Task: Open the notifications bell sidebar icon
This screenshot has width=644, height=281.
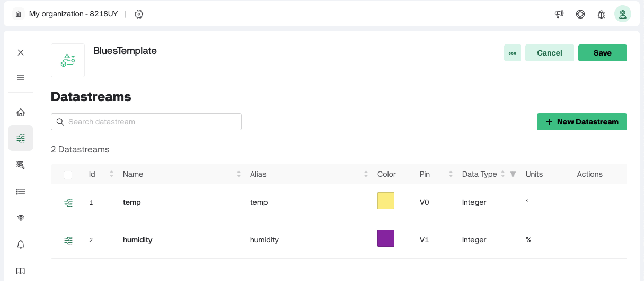Action: (21, 244)
